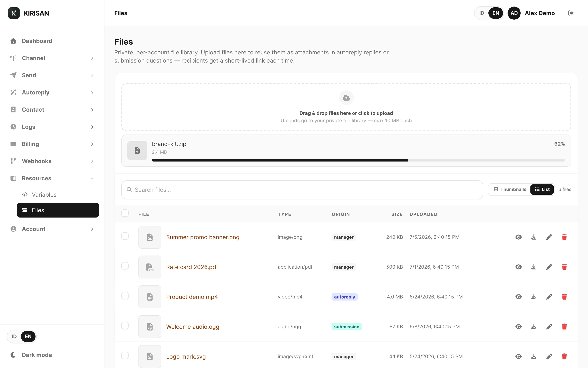Image resolution: width=588 pixels, height=368 pixels.
Task: Download Product demo.mp4
Action: click(534, 297)
